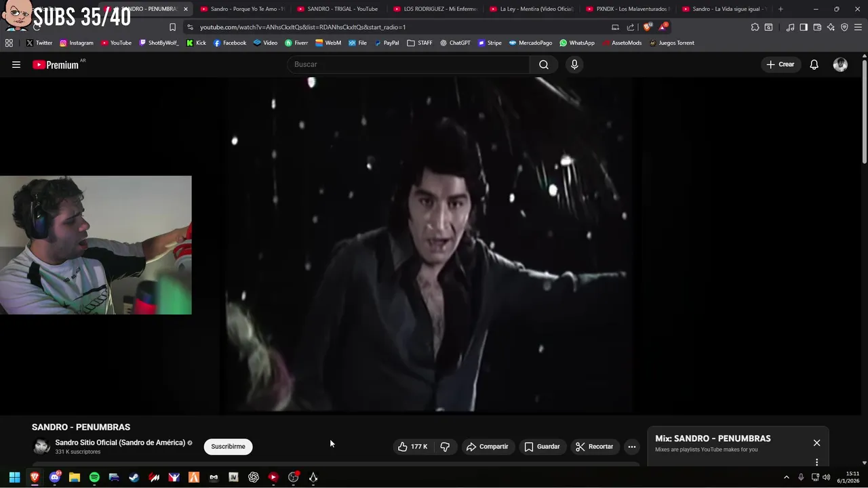The image size is (868, 488).
Task: Open the YouTube guide hamburger menu
Action: click(16, 64)
